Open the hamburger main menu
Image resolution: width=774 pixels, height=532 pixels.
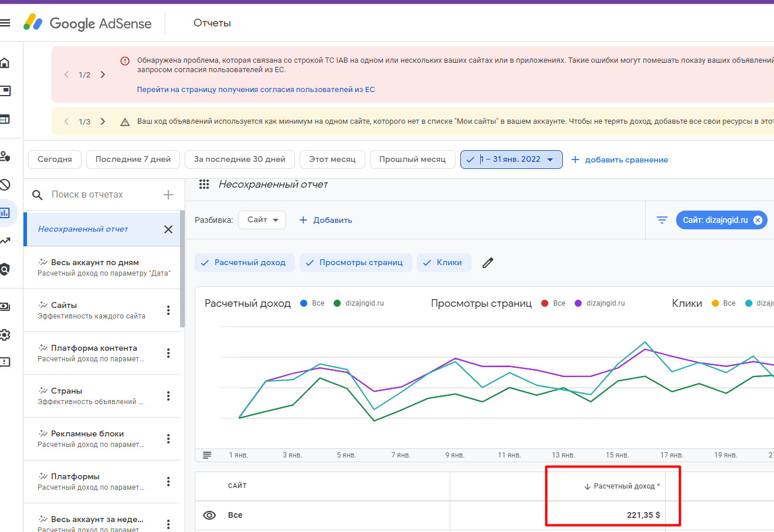click(x=5, y=23)
